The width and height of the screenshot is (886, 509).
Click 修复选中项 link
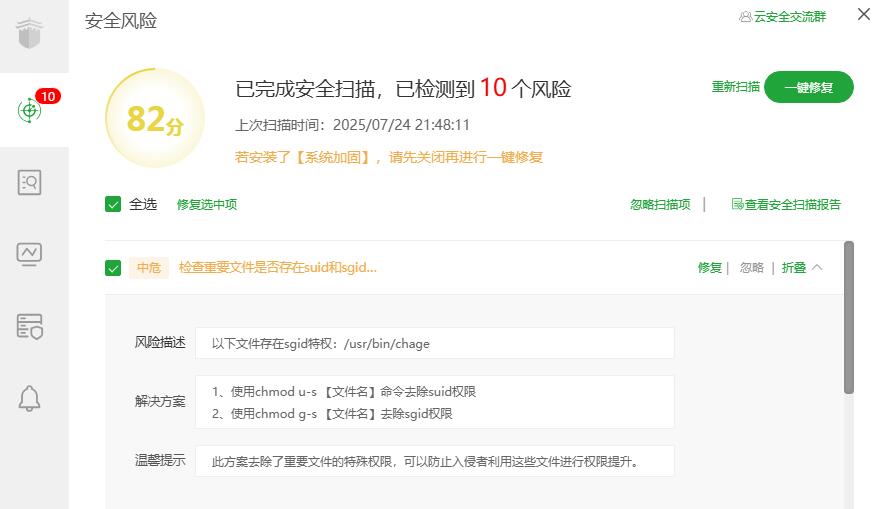coord(207,205)
